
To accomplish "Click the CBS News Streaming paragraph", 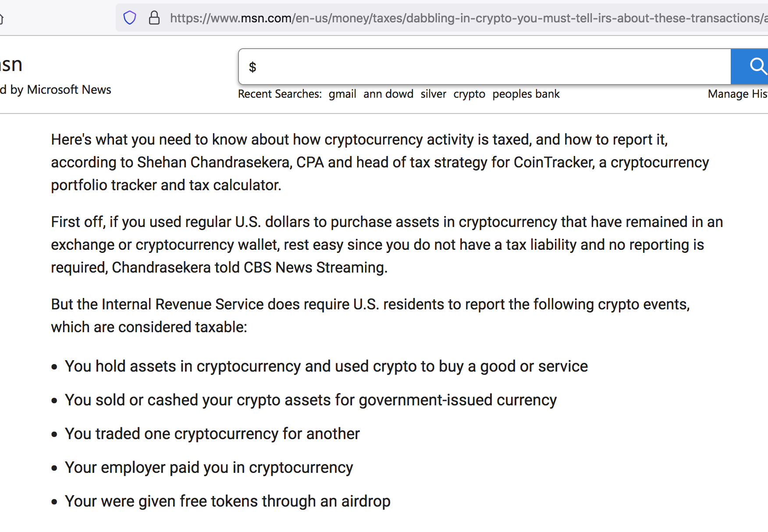I will [387, 245].
